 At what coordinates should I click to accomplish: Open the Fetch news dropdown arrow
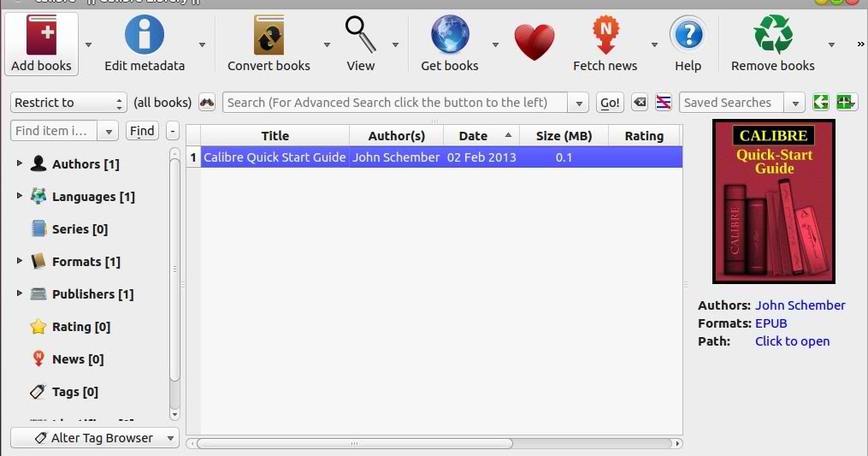[x=654, y=44]
